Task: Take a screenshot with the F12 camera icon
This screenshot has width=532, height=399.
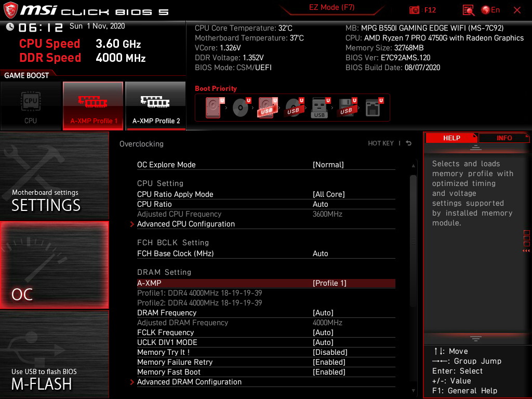Action: click(x=414, y=10)
